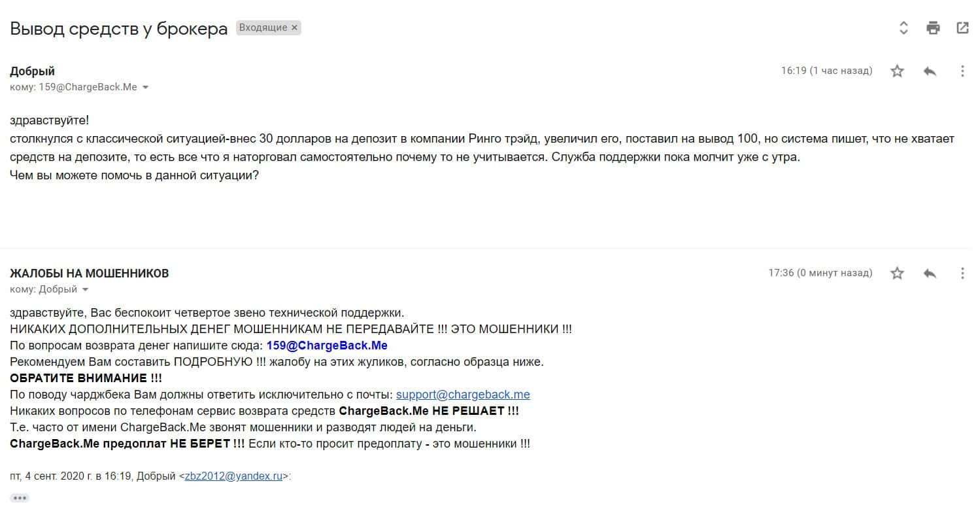Star the ЖАЛОБЫ НА МОШЕННИКОВ reply
This screenshot has height=532, width=980.
coord(897,273)
